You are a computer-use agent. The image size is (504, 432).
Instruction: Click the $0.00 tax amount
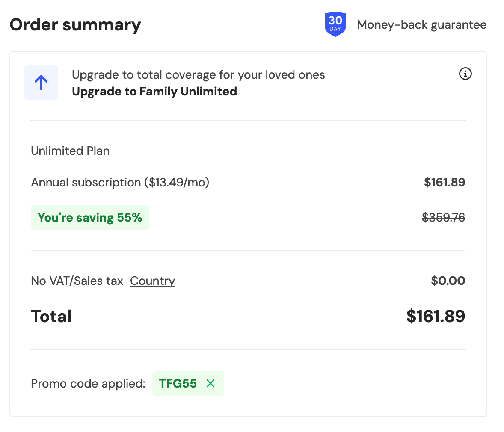(448, 281)
